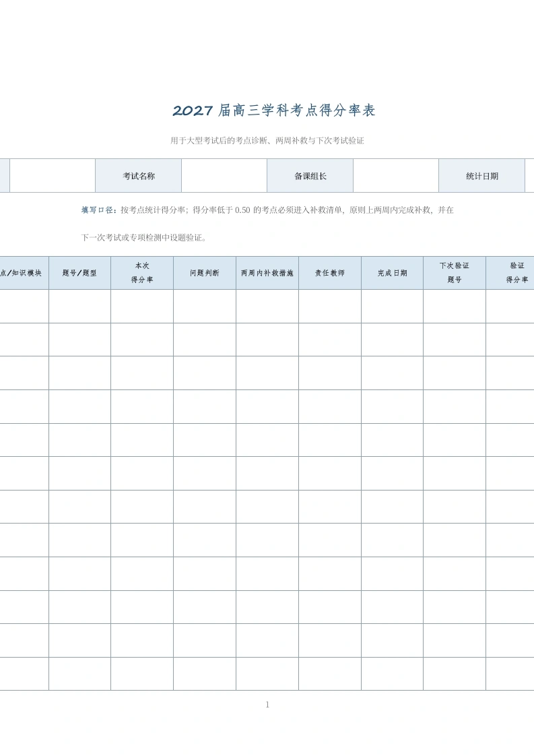This screenshot has width=534, height=756.
Task: Click the bold 填写口径 label
Action: pos(99,210)
